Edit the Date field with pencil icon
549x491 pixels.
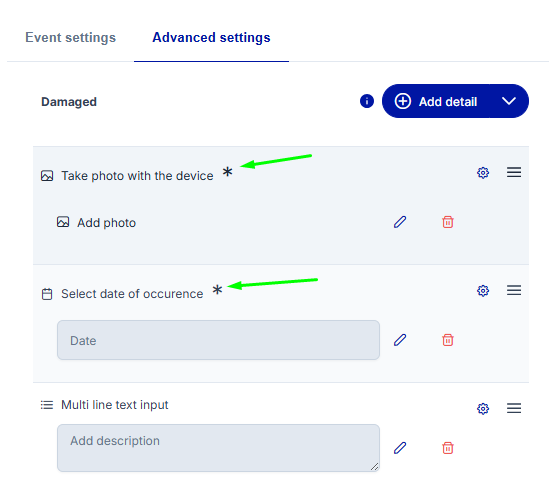(400, 340)
